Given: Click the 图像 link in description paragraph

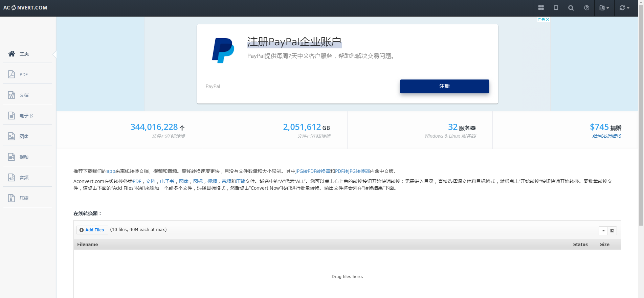Looking at the screenshot, I should (184, 181).
